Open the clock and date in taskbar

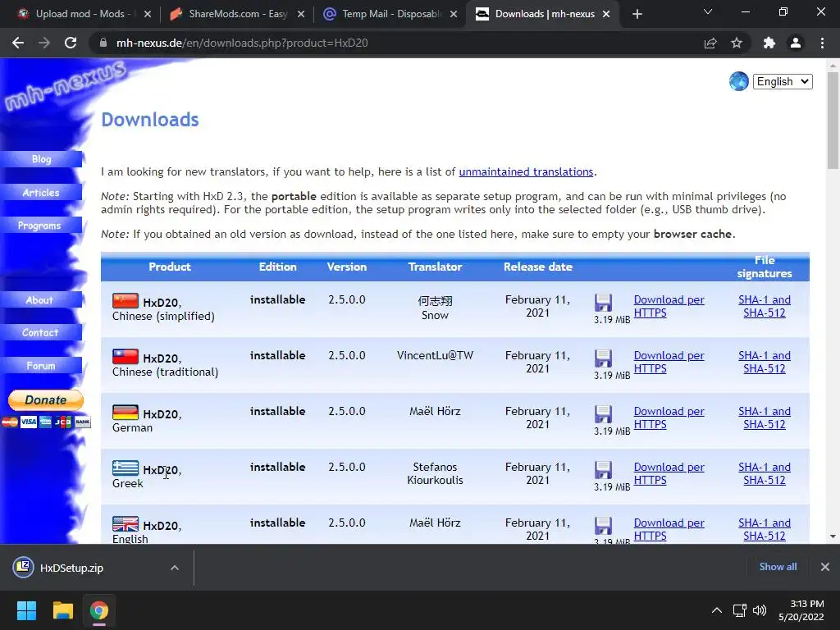coord(801,610)
